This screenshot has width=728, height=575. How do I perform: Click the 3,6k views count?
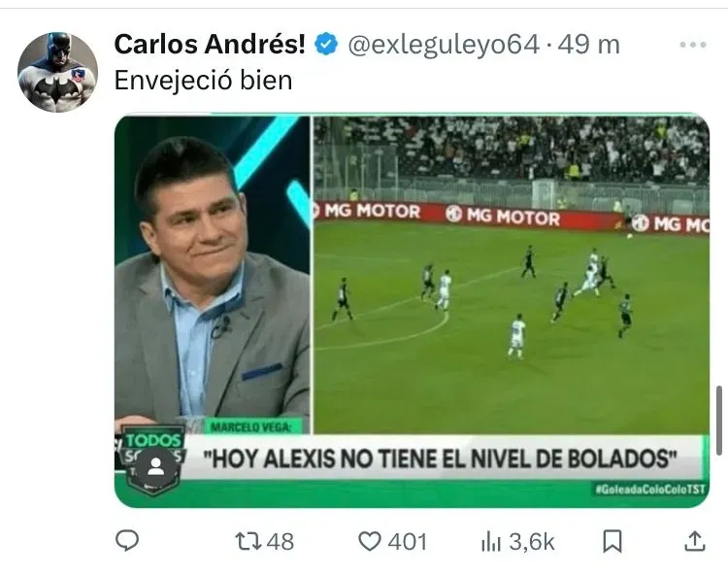[x=532, y=542]
